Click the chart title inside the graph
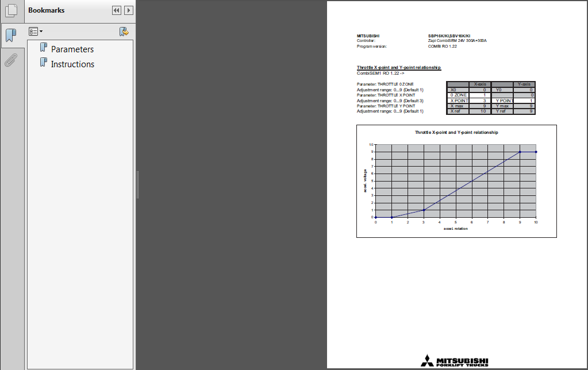The width and height of the screenshot is (588, 370). click(456, 132)
